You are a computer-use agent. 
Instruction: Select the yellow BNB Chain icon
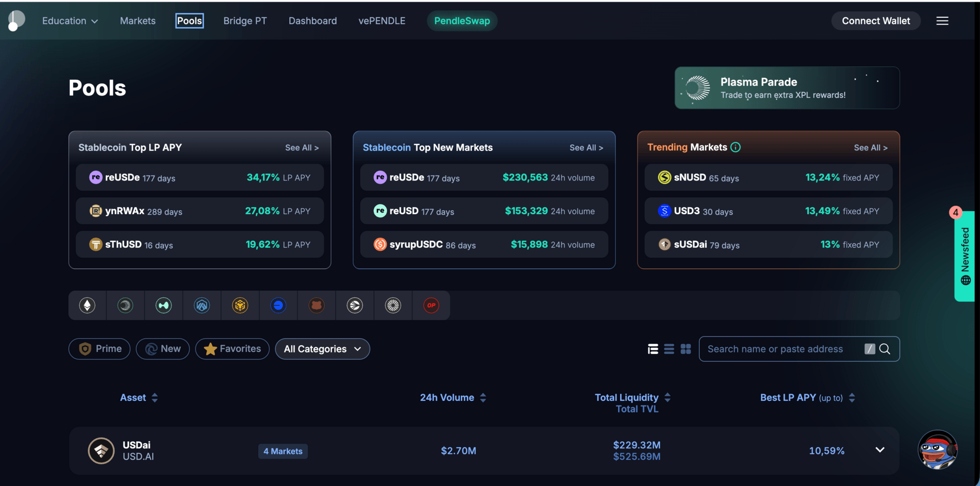click(x=240, y=305)
